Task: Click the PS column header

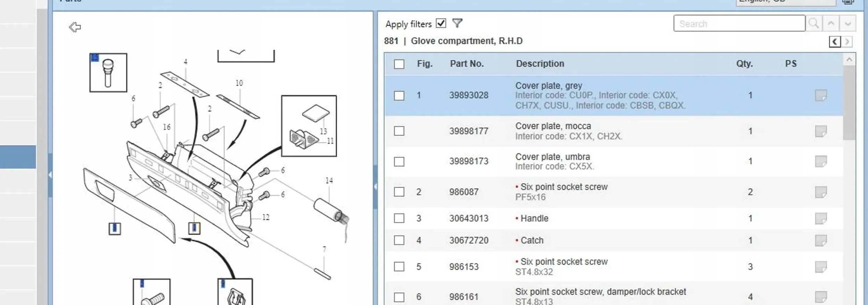Action: tap(791, 64)
